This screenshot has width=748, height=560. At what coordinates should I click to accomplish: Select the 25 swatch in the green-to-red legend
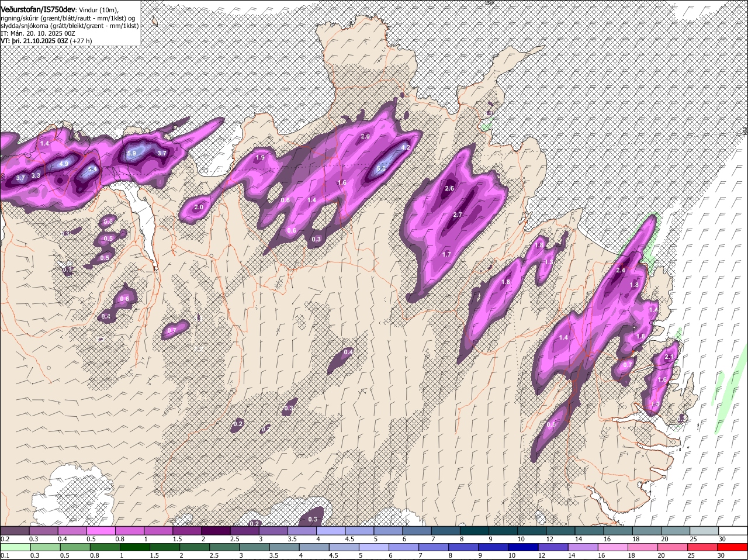click(703, 548)
